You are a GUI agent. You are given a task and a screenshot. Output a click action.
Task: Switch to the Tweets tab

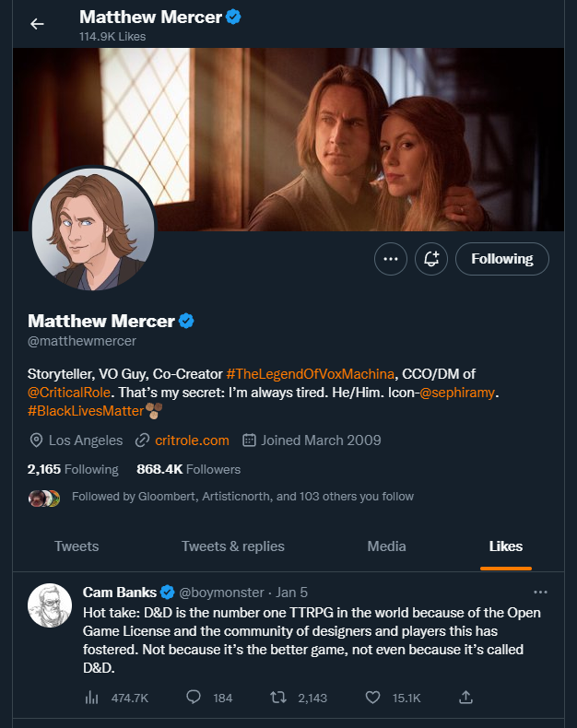click(77, 546)
